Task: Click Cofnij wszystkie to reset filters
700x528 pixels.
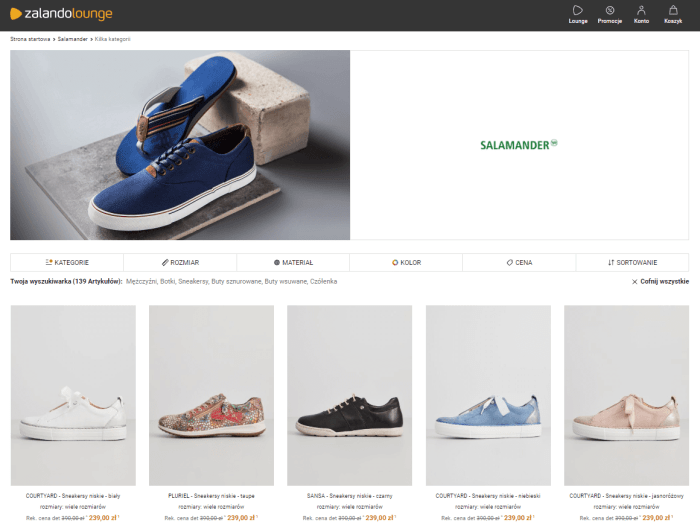Action: [x=660, y=282]
